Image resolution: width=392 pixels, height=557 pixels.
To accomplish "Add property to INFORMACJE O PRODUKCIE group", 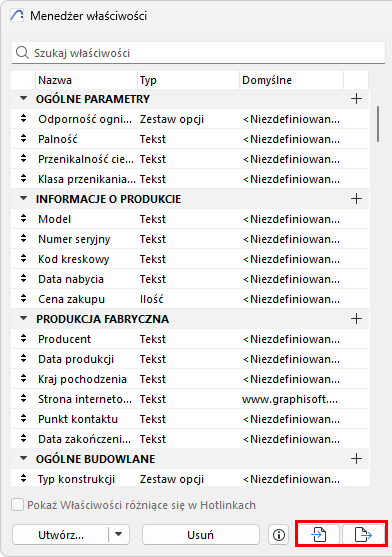I will [x=356, y=199].
